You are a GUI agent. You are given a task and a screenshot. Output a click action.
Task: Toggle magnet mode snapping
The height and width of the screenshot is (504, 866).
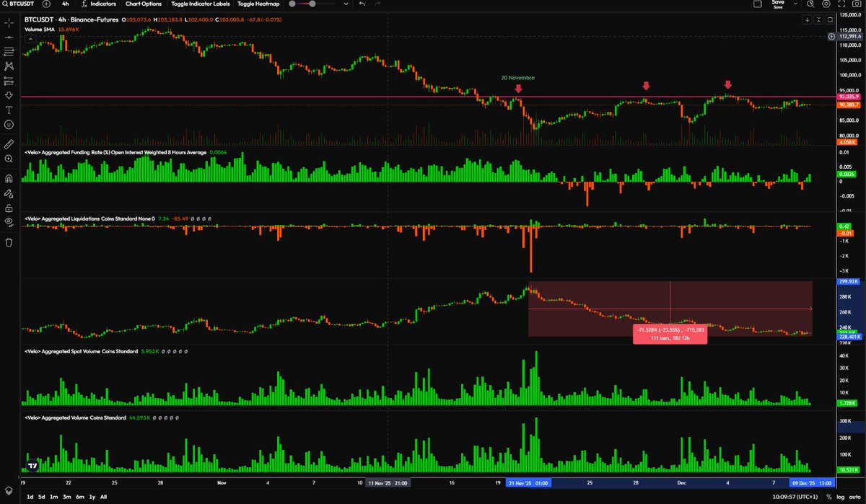(9, 178)
